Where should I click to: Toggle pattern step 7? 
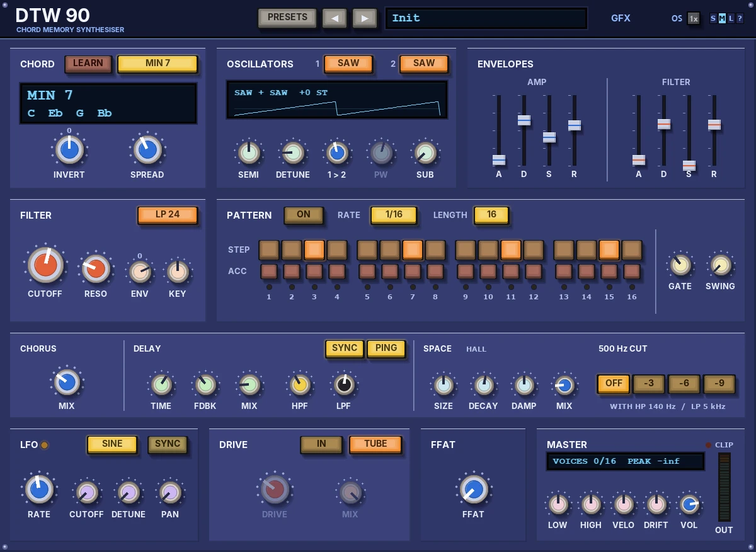point(413,250)
